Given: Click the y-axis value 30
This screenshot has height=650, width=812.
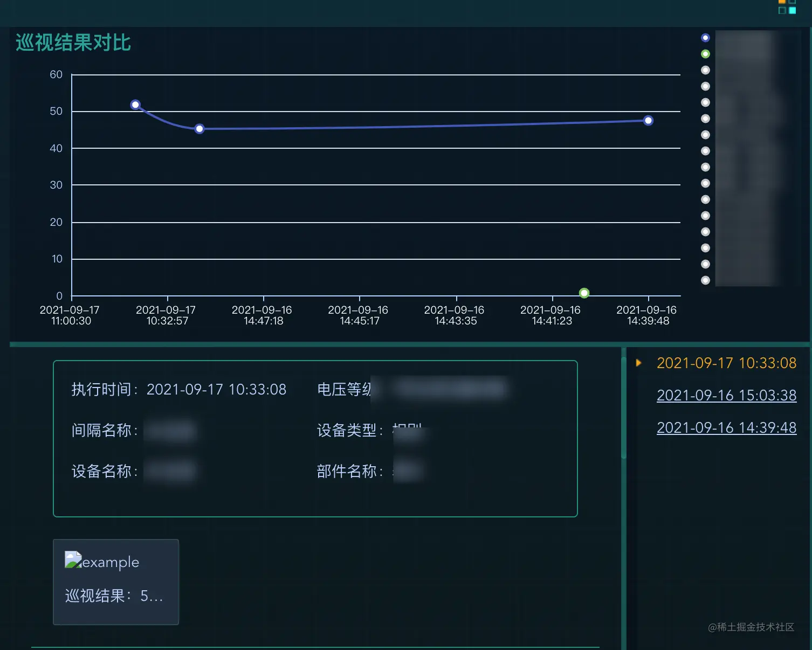Looking at the screenshot, I should [x=56, y=185].
